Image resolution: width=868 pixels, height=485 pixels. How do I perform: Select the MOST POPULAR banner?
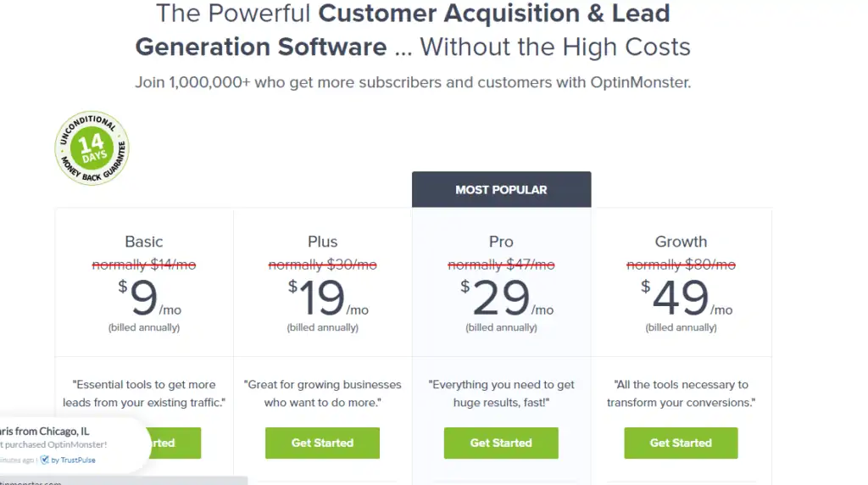pos(502,189)
